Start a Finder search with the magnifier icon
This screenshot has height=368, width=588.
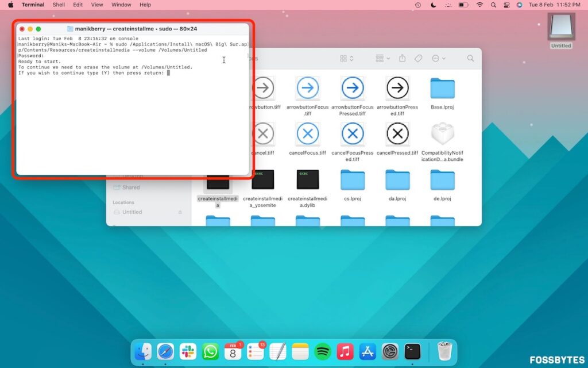tap(470, 57)
